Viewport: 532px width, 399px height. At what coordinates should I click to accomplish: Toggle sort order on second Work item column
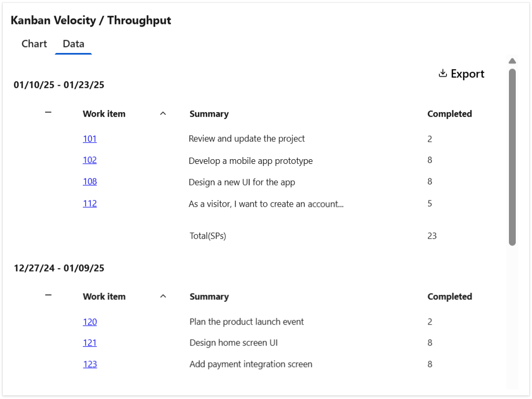(163, 296)
